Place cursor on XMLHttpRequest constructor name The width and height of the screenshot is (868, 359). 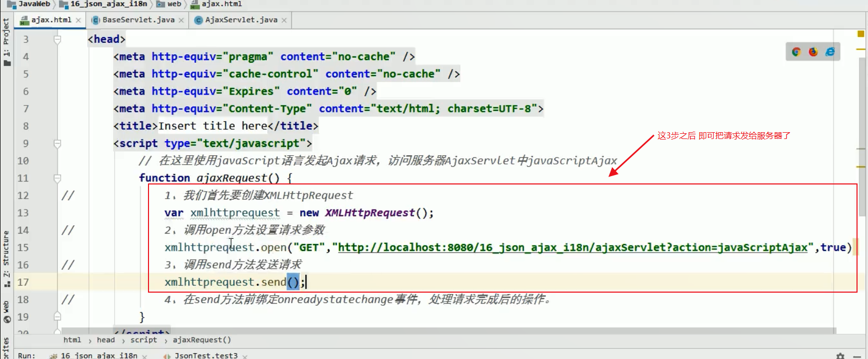370,213
